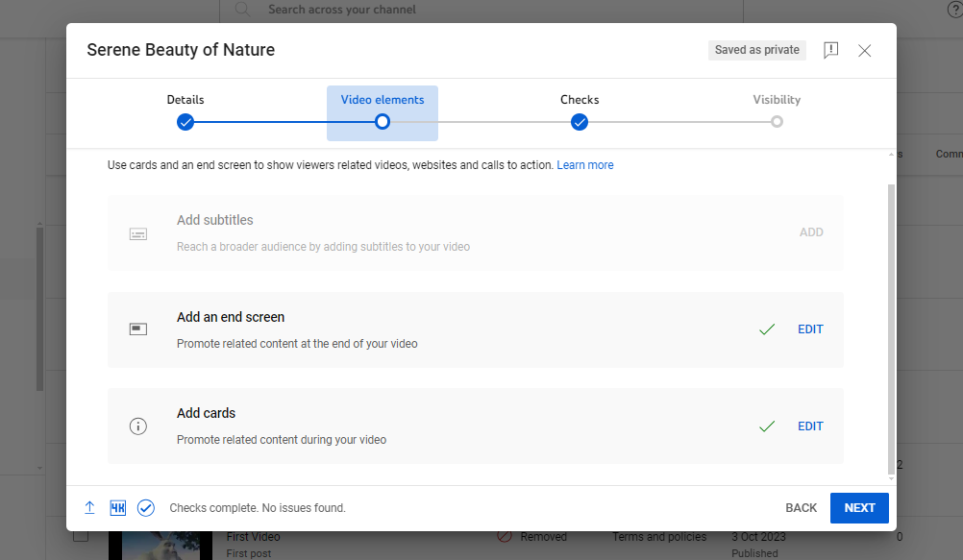Click the search magnifier icon
The image size is (963, 560).
pyautogui.click(x=242, y=10)
